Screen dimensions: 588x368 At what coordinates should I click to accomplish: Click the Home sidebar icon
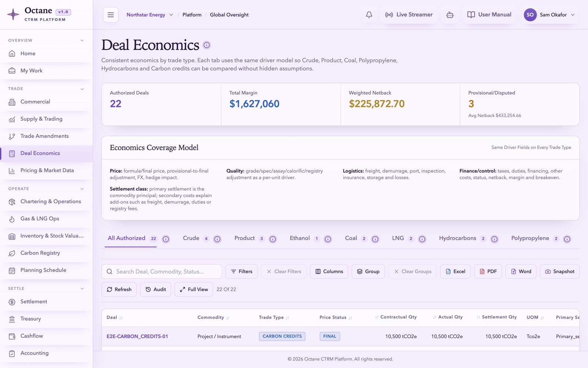pyautogui.click(x=12, y=53)
